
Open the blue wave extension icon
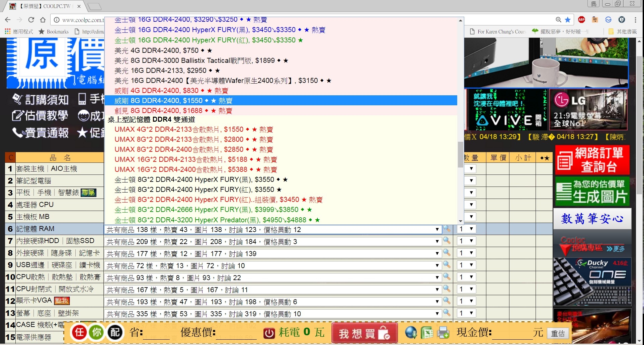pos(609,20)
